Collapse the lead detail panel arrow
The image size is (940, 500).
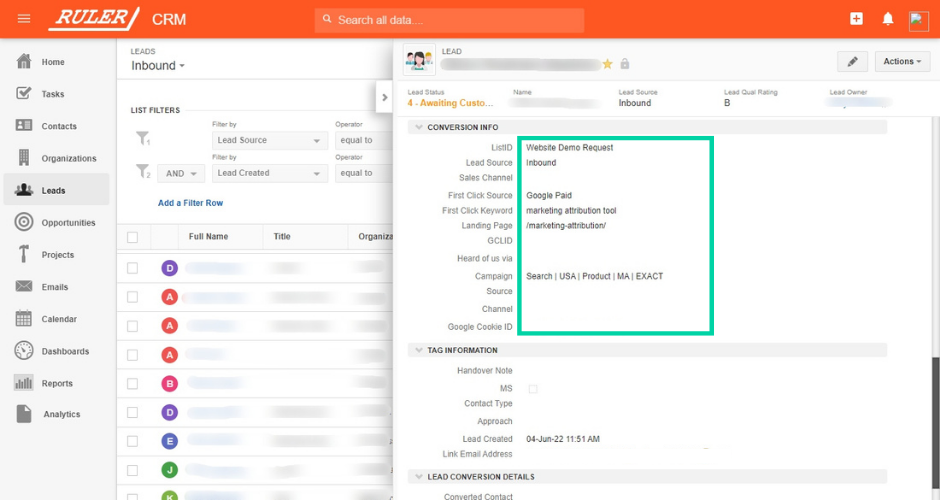[384, 97]
